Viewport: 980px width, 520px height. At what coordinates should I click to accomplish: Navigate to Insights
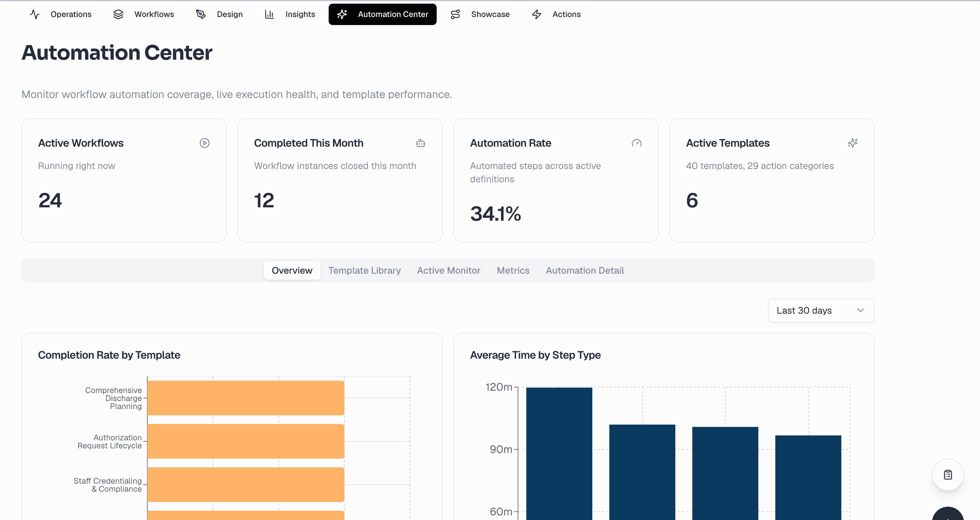(290, 14)
